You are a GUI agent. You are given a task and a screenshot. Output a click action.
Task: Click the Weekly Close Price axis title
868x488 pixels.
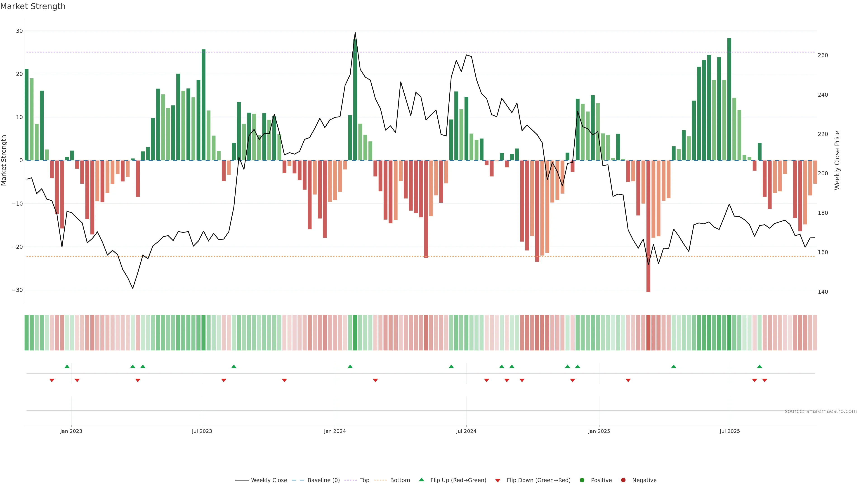837,160
